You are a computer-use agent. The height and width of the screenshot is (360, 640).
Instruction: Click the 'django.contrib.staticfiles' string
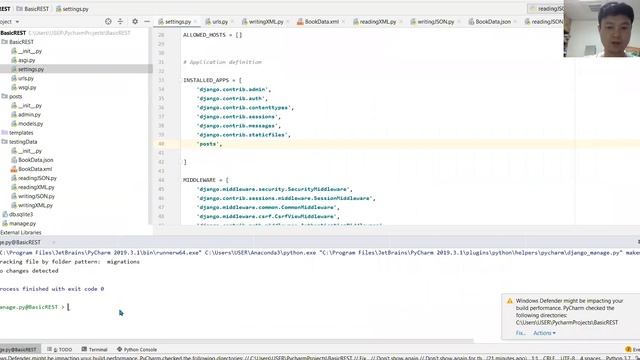coord(242,135)
